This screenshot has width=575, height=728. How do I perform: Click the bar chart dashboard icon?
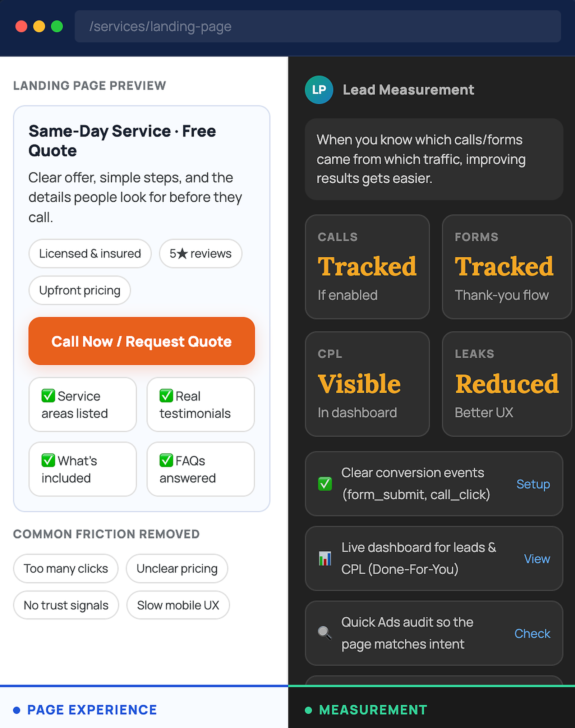coord(325,558)
